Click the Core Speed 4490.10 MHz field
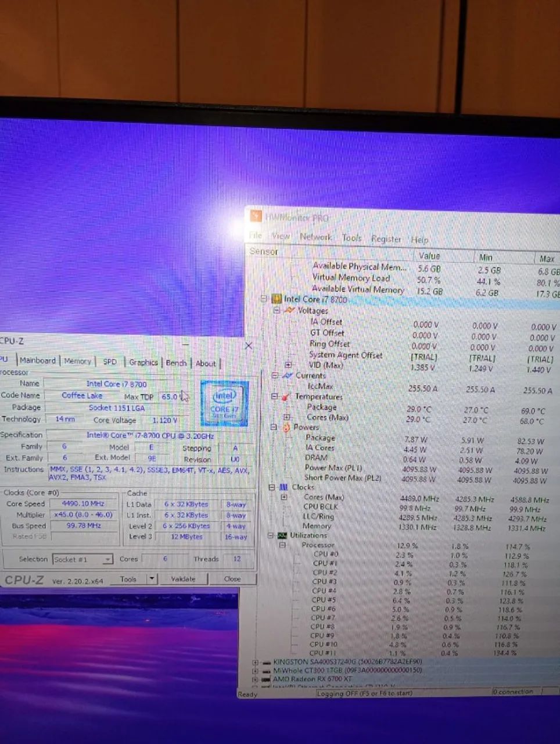560x744 pixels. (84, 504)
